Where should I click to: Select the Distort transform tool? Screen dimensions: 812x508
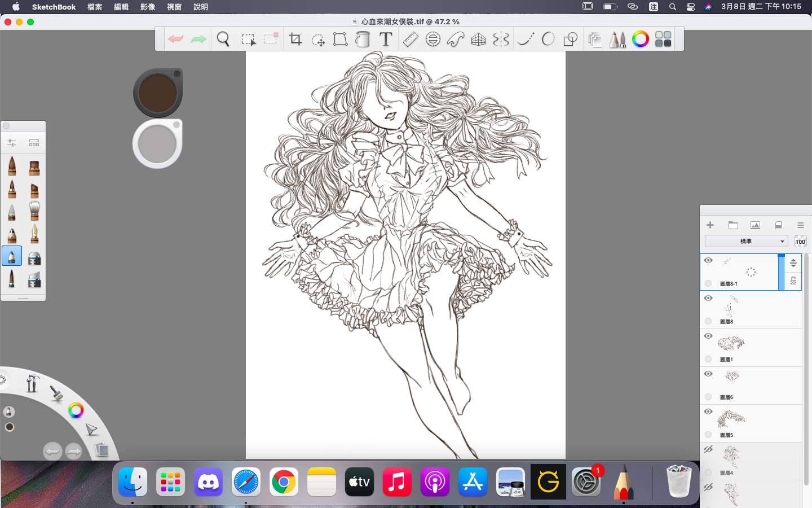[340, 39]
